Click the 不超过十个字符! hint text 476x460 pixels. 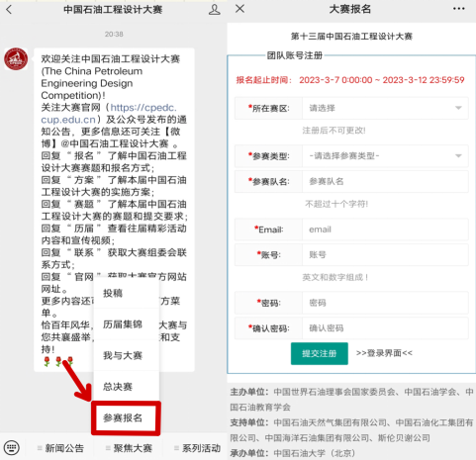(x=336, y=204)
